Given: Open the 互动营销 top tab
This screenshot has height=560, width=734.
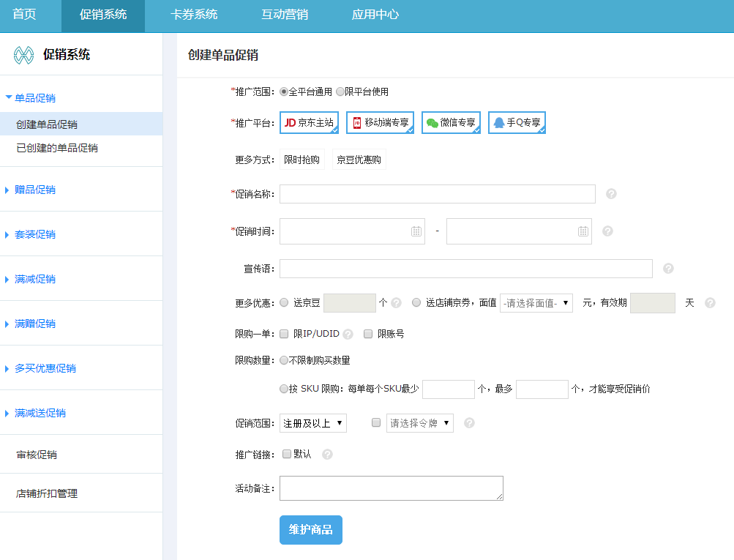Looking at the screenshot, I should (285, 15).
